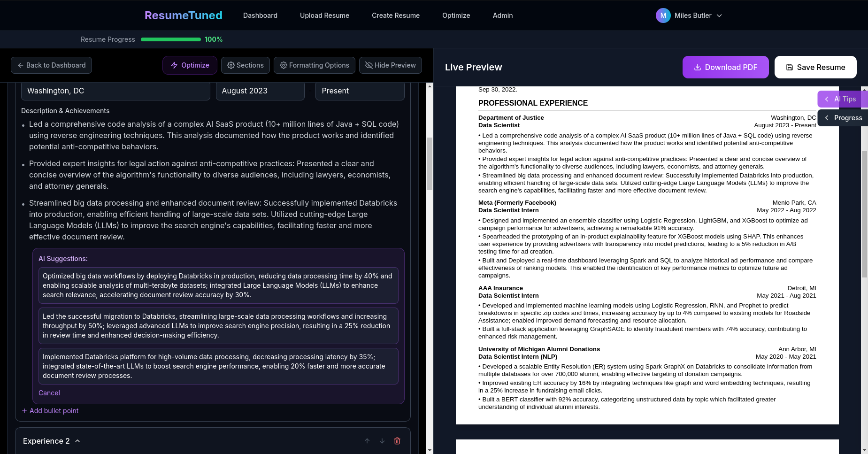Edit the 'Led a comprehensive code analysis' bullet
The width and height of the screenshot is (868, 454).
214,135
